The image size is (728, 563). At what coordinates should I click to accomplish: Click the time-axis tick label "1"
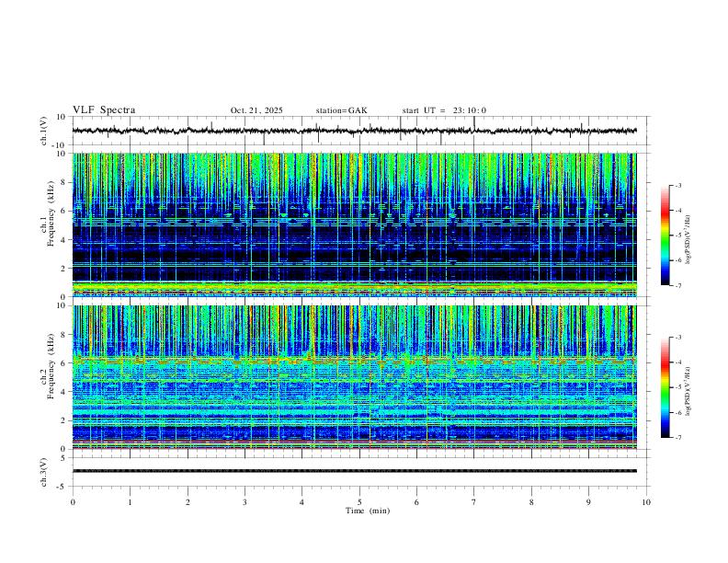click(x=130, y=502)
